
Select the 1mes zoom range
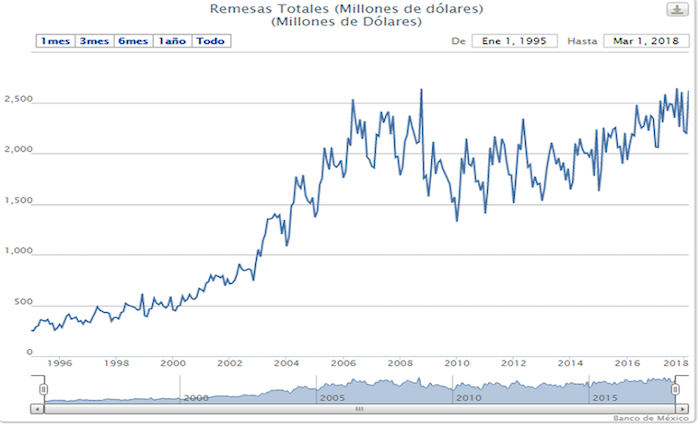[54, 41]
